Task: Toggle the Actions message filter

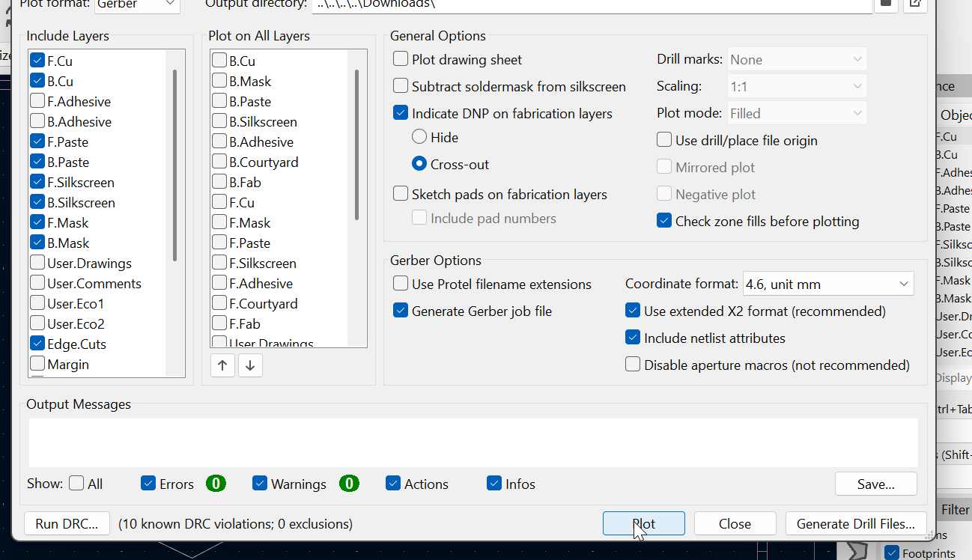Action: [x=393, y=484]
